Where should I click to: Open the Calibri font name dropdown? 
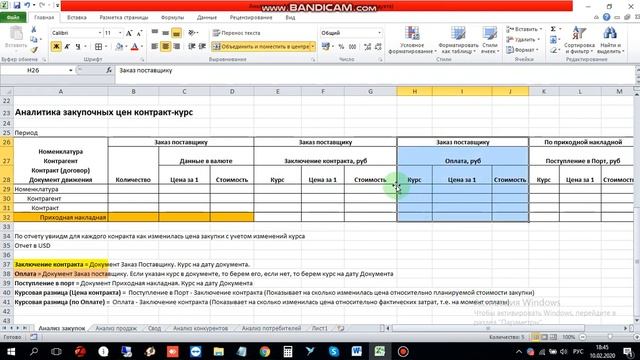pyautogui.click(x=100, y=33)
